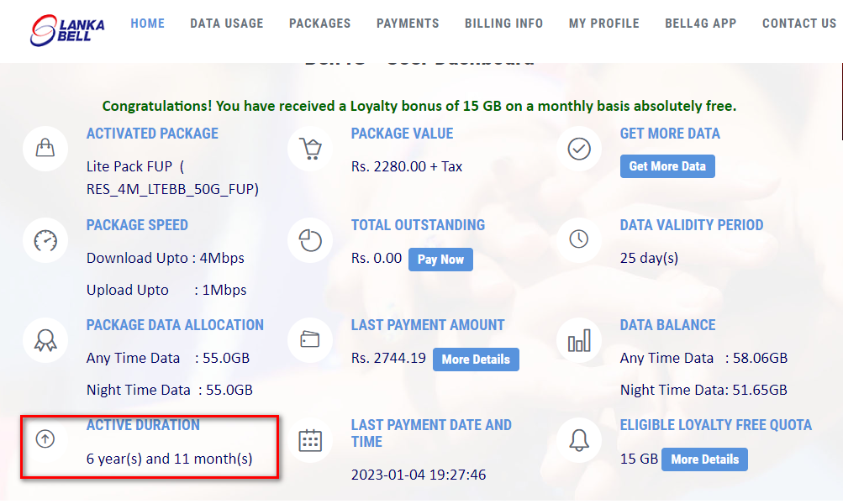Click the Rs. 2744.19 payment amount
The width and height of the screenshot is (843, 504).
[388, 359]
